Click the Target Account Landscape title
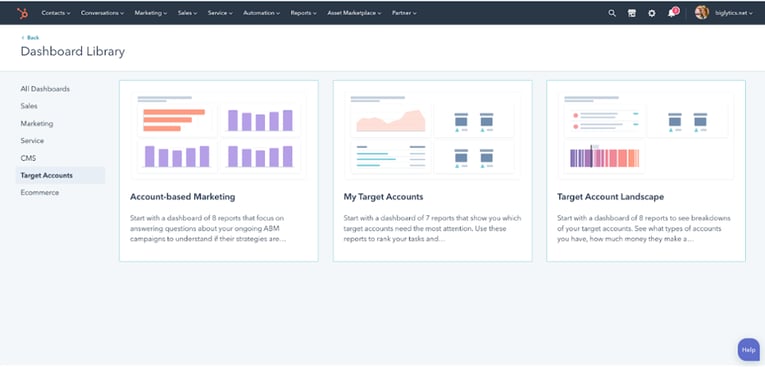The height and width of the screenshot is (367, 765). 610,197
